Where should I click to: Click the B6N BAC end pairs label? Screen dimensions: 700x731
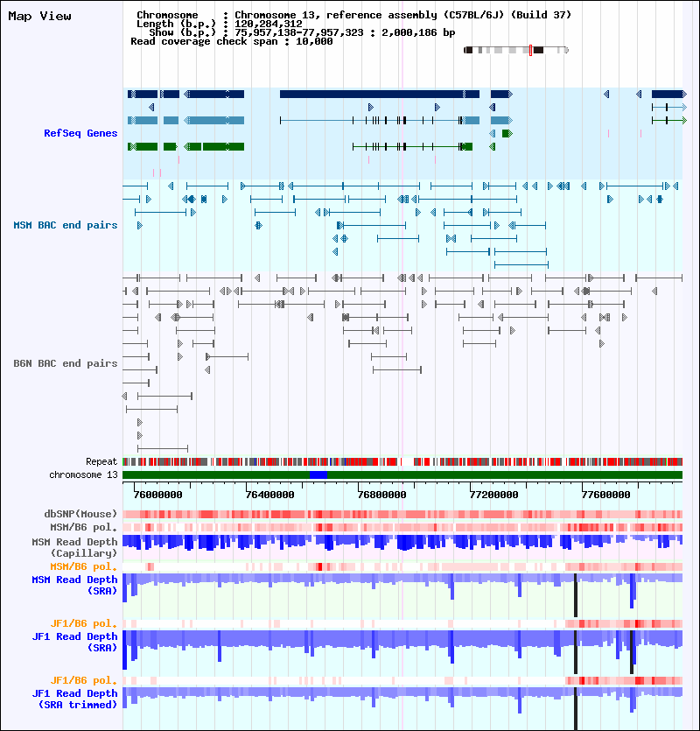tap(66, 363)
